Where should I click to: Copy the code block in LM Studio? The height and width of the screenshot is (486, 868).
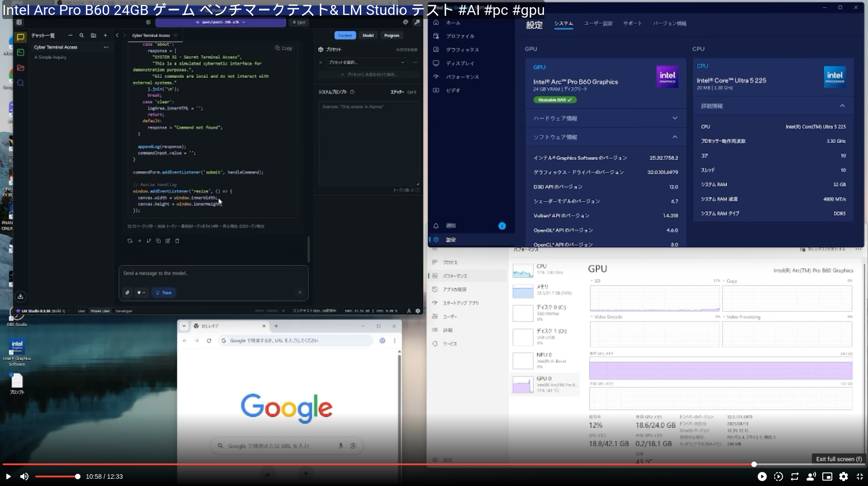(284, 48)
